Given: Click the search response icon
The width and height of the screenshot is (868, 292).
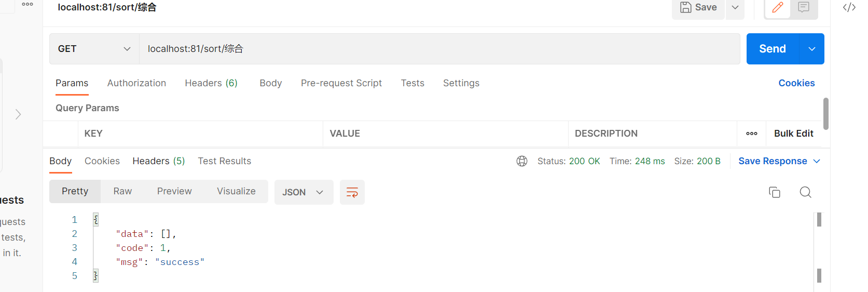Looking at the screenshot, I should tap(805, 192).
